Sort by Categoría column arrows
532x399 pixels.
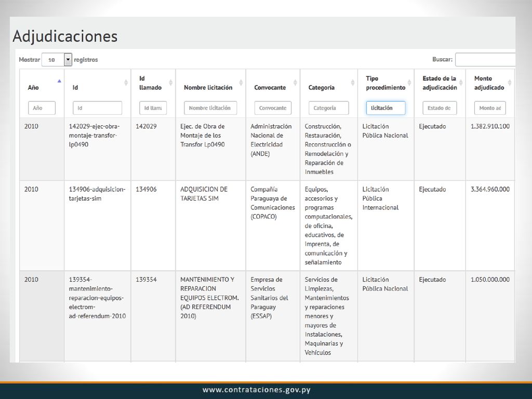[353, 83]
